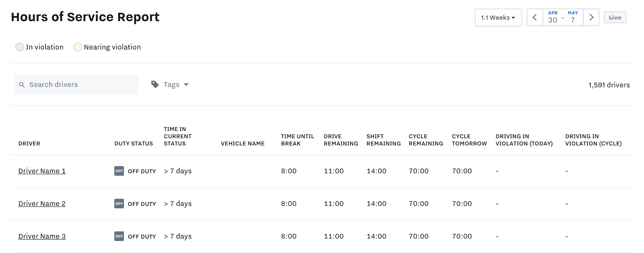Click the OFF badge for Driver Name 3
The image size is (644, 253).
119,236
